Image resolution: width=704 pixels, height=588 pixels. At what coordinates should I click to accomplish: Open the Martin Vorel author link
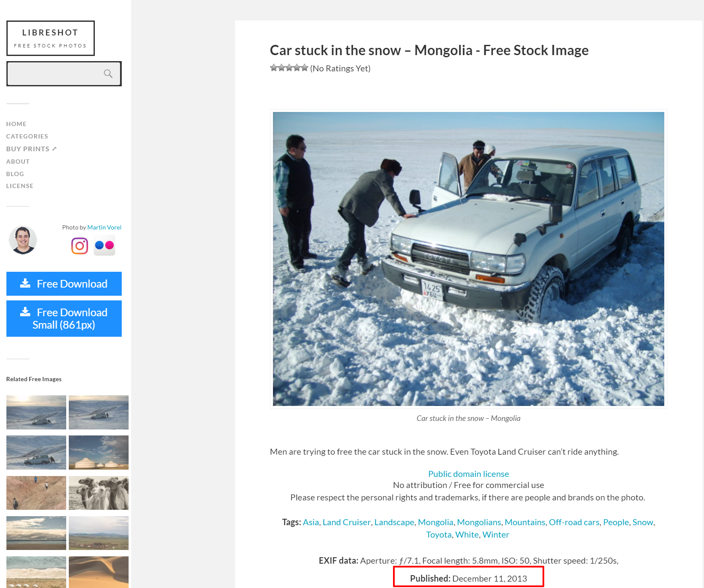coord(104,227)
